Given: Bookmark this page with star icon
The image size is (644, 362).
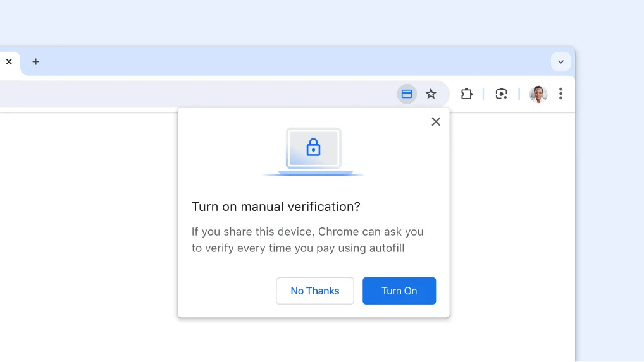Looking at the screenshot, I should (431, 94).
